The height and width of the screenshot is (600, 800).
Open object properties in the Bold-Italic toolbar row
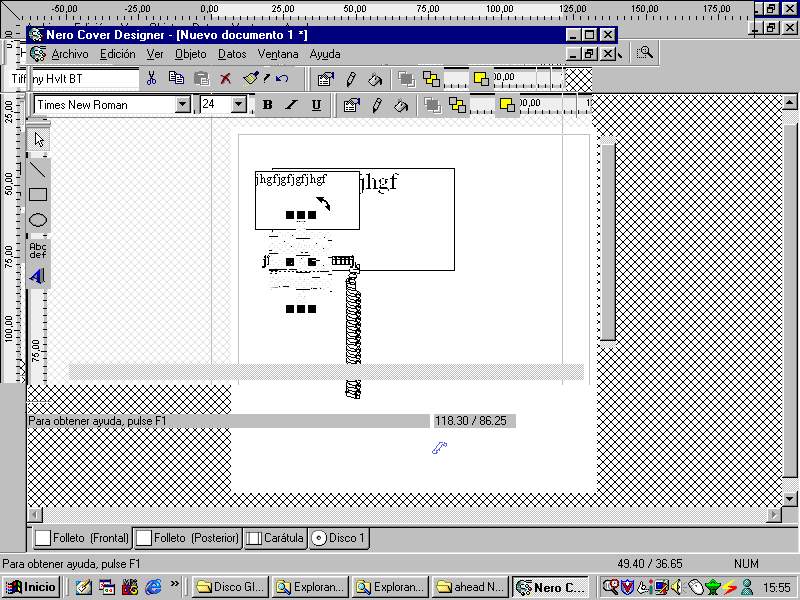tap(351, 106)
